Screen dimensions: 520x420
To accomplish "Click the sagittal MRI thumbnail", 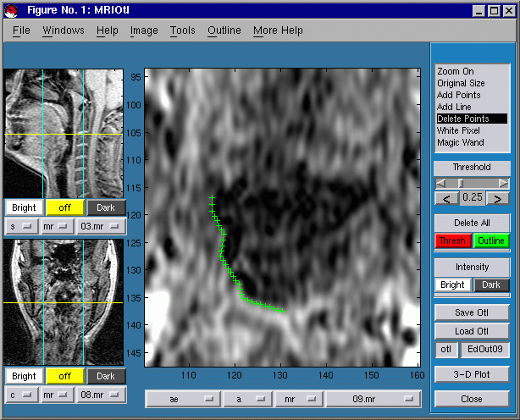I will click(64, 134).
